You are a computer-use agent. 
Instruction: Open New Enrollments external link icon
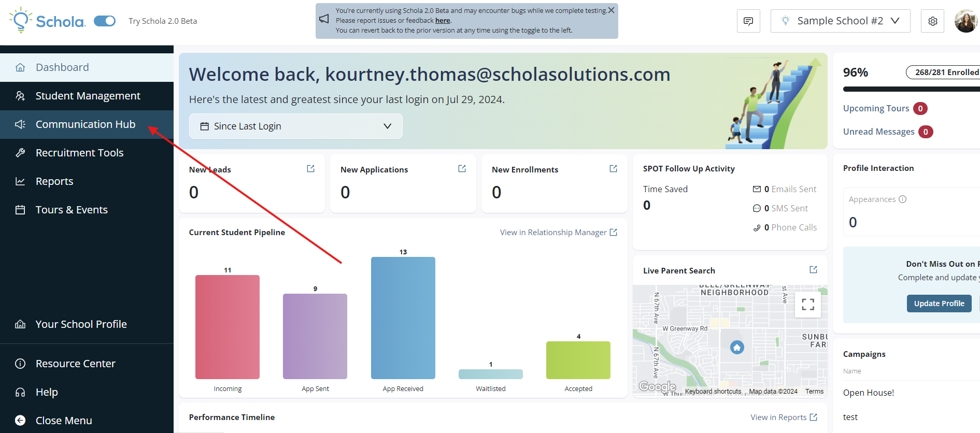click(614, 169)
